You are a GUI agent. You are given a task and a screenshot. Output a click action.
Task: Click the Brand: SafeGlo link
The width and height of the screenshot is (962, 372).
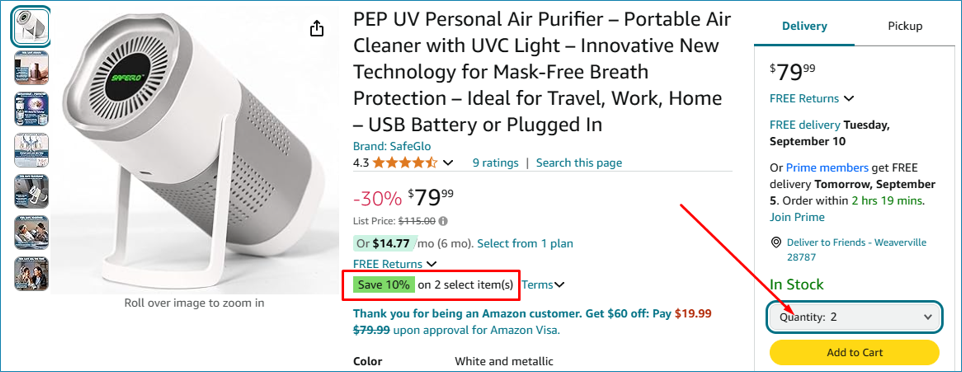[392, 146]
